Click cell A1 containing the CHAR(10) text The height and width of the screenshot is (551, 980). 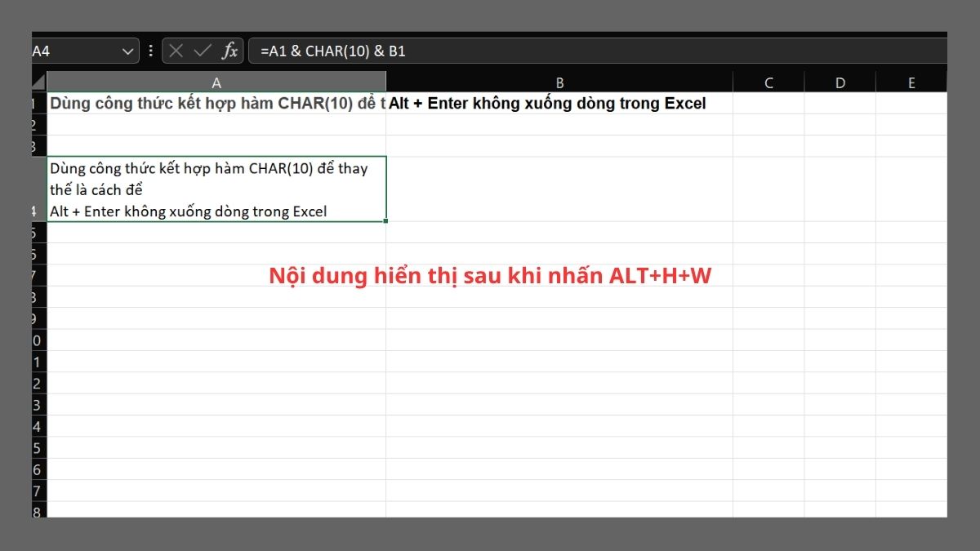(x=216, y=104)
